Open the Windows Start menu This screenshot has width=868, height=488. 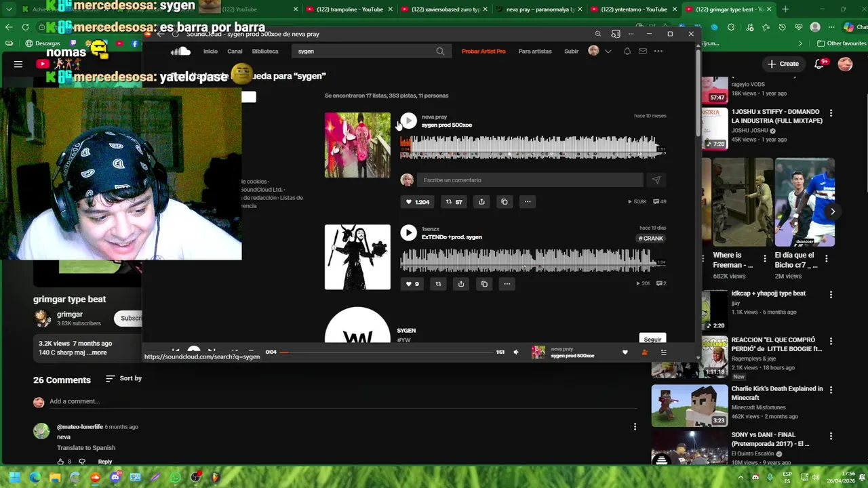(14, 477)
